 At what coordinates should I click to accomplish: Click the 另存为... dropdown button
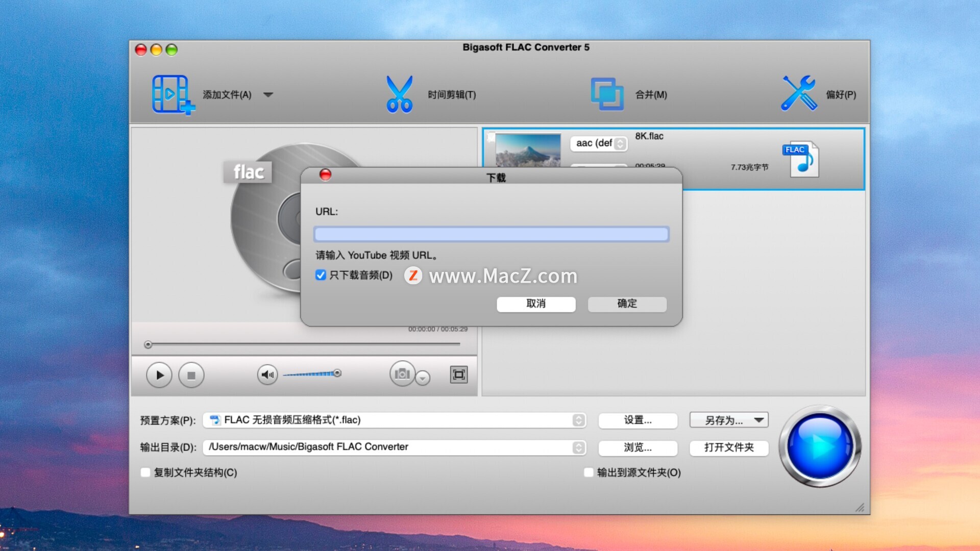point(729,420)
